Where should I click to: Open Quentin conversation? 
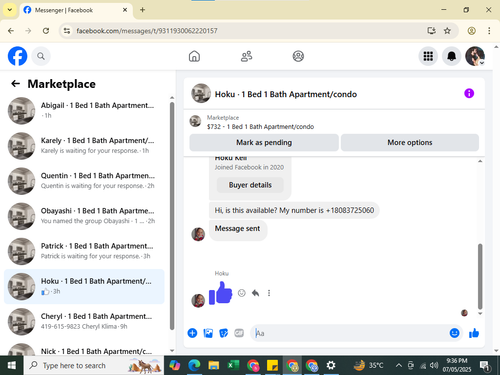click(x=84, y=181)
